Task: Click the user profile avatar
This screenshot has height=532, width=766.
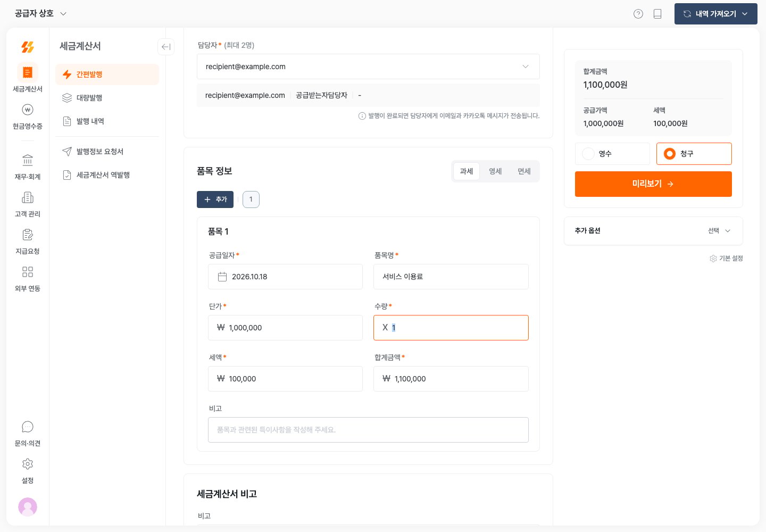Action: pyautogui.click(x=28, y=506)
